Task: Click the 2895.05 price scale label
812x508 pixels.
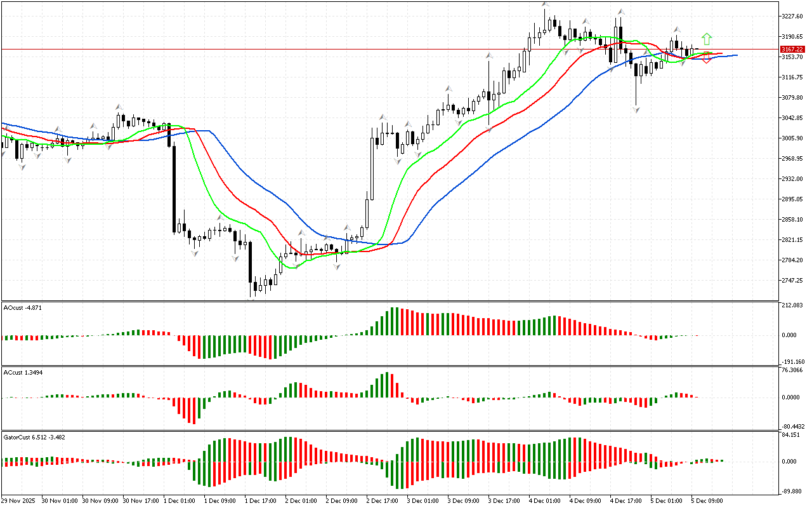Action: click(x=793, y=199)
